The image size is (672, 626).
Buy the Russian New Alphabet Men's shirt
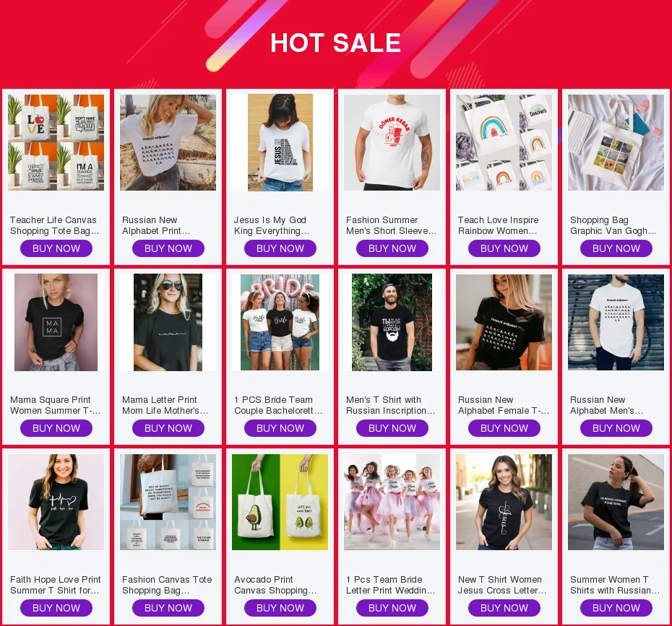point(616,428)
